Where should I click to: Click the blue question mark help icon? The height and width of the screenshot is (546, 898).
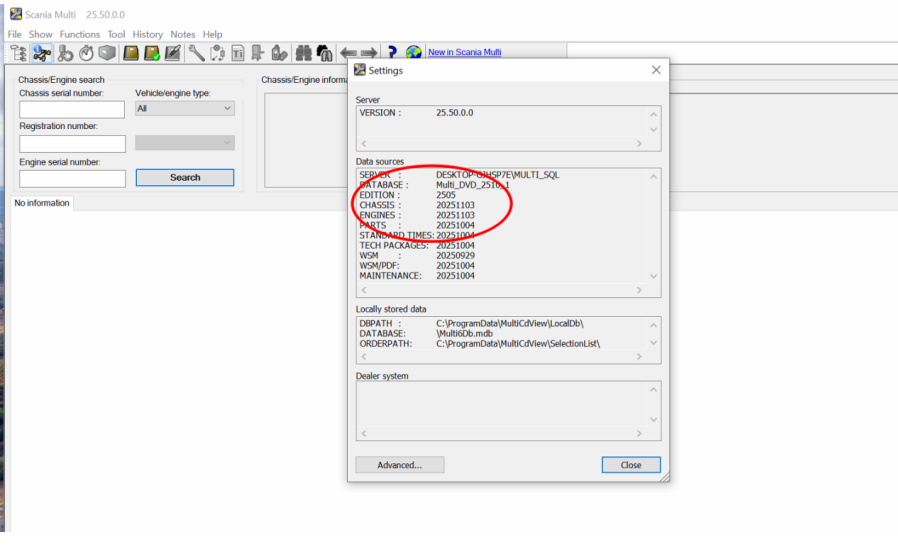392,53
